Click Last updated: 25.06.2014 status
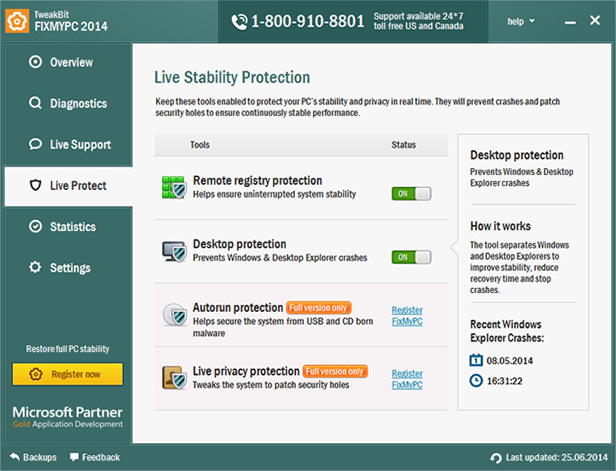This screenshot has width=616, height=471. [549, 458]
